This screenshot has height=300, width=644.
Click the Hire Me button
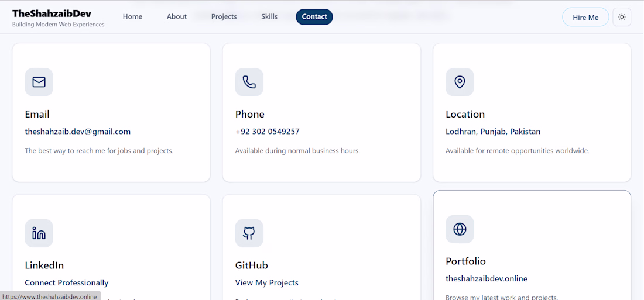point(585,17)
